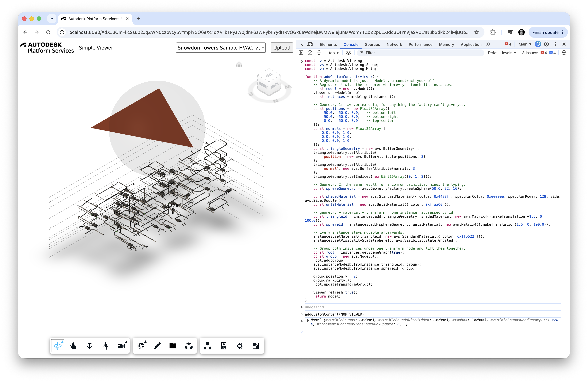Select the Zoom (dolly) tool
This screenshot has height=382, width=588.
pos(89,346)
